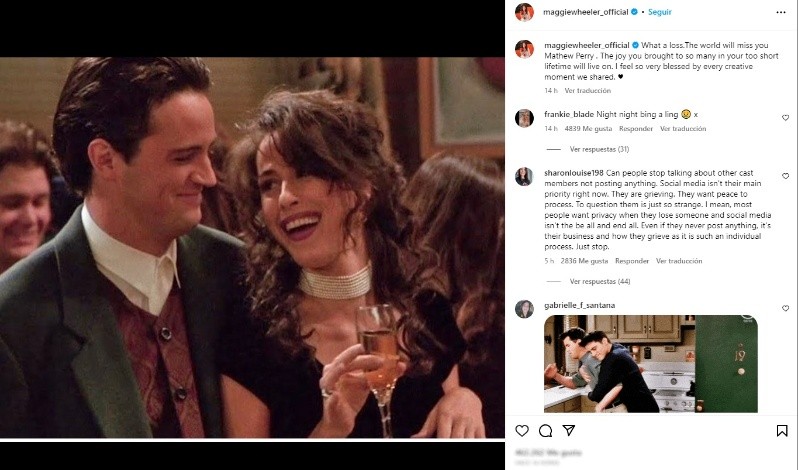
Task: Open the GIF in gabrielle_f_santana's comment
Action: (x=650, y=364)
